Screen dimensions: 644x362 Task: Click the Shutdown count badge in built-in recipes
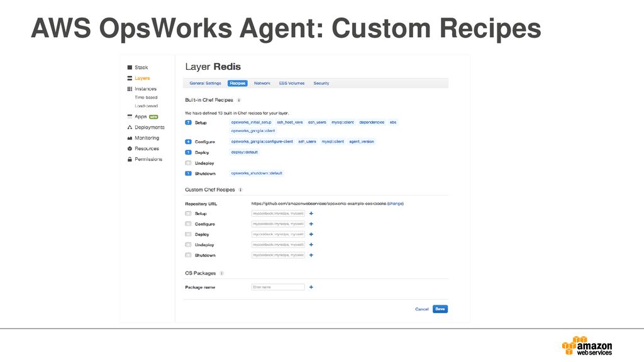[x=188, y=173]
